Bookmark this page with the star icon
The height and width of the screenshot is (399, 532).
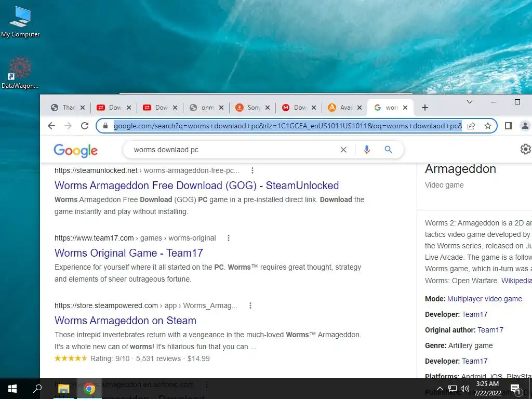488,126
